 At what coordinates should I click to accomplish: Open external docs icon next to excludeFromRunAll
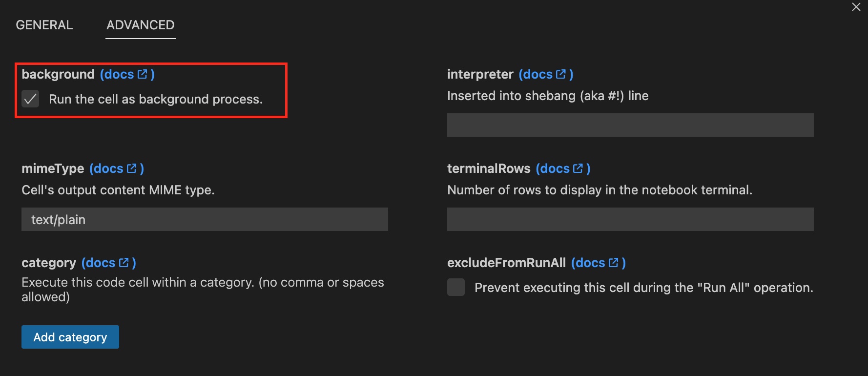point(614,263)
